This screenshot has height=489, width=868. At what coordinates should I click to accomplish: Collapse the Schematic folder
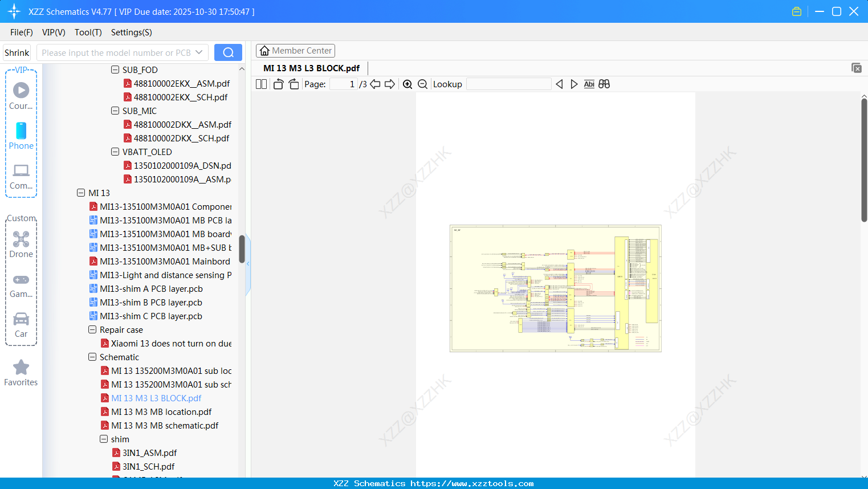pos(92,357)
